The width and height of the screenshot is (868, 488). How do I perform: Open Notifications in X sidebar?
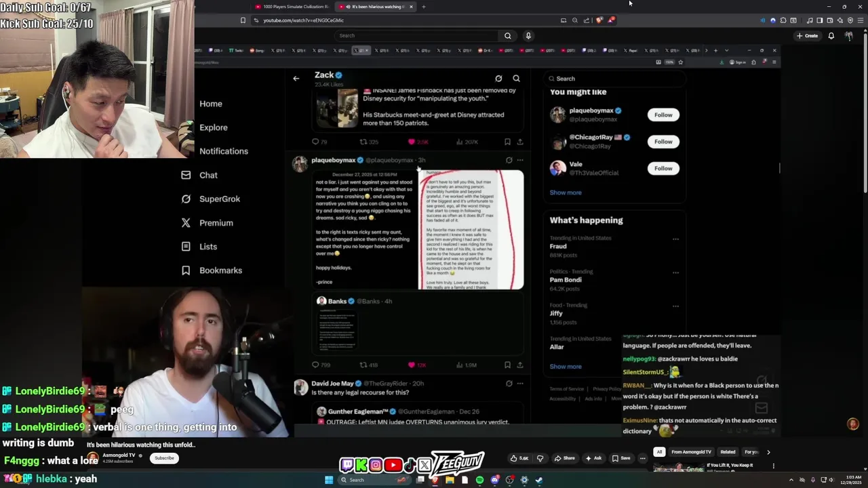(x=224, y=151)
